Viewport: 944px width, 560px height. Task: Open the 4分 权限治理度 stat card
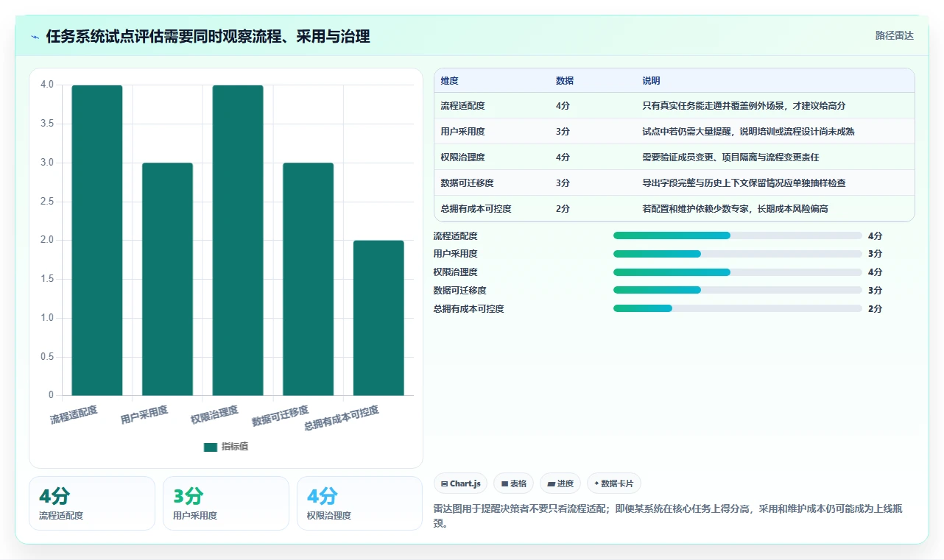pyautogui.click(x=359, y=503)
